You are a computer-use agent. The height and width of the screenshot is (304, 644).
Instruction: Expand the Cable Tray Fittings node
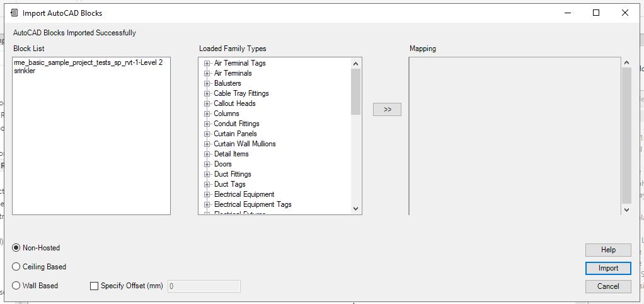[207, 93]
